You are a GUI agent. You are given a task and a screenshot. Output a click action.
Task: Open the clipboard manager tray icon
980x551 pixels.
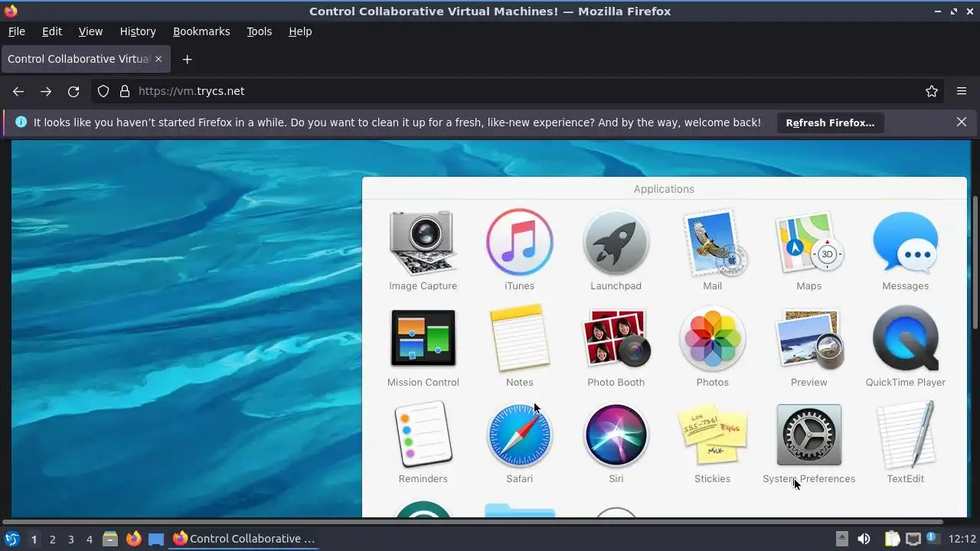click(892, 539)
